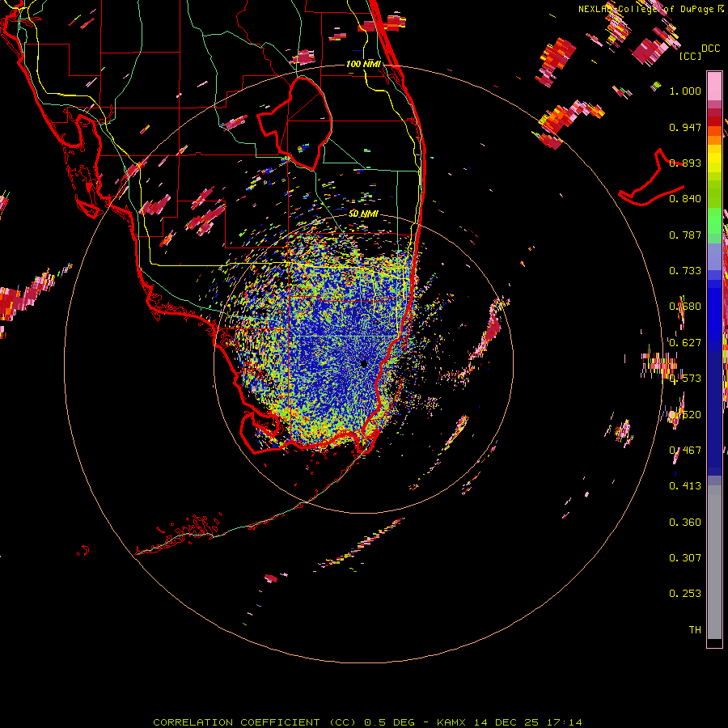Click the [CC] scale unit label
Viewport: 728px width, 728px height.
click(690, 56)
